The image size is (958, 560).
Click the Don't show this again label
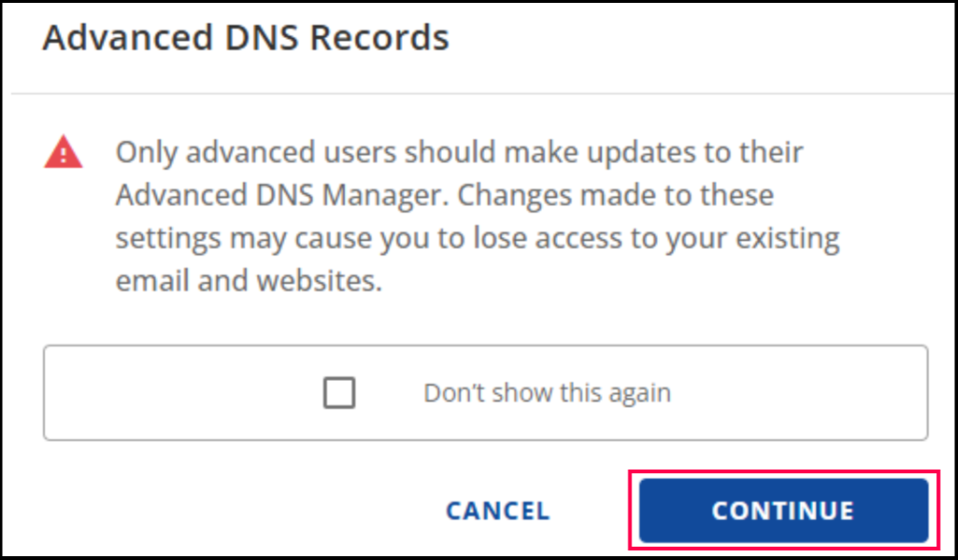point(548,392)
